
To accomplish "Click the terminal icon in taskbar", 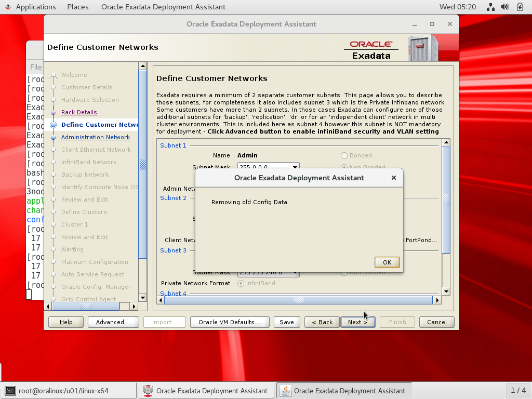I will [x=10, y=391].
